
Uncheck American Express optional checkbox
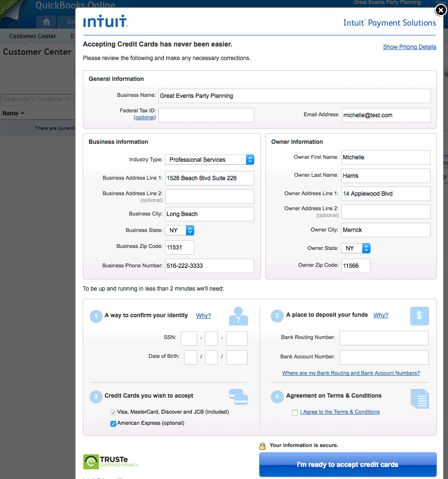coord(113,423)
